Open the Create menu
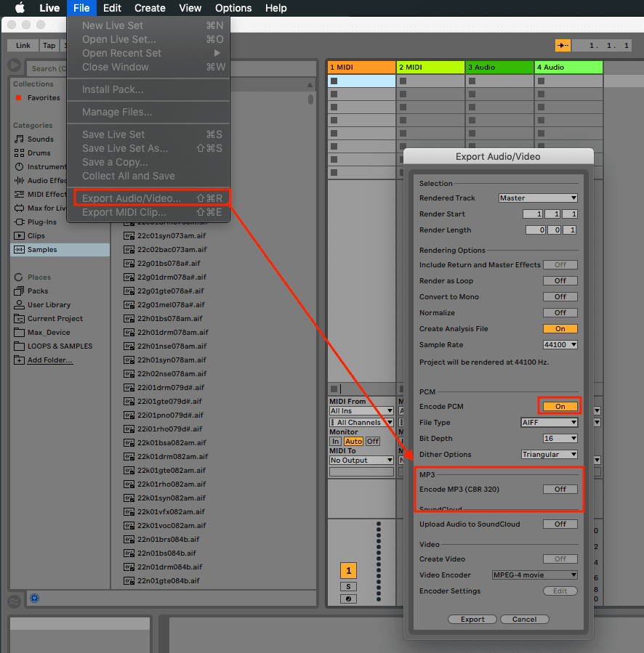Image resolution: width=644 pixels, height=653 pixels. [x=150, y=8]
